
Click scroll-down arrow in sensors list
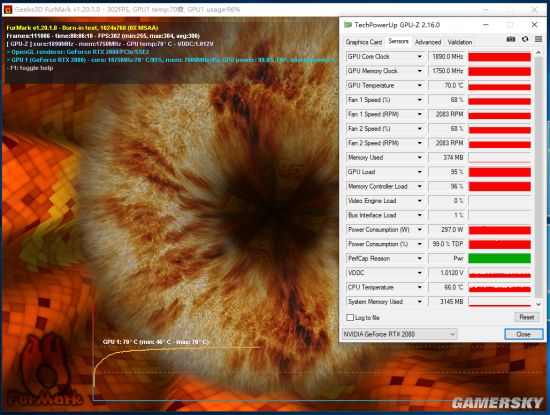click(x=538, y=304)
